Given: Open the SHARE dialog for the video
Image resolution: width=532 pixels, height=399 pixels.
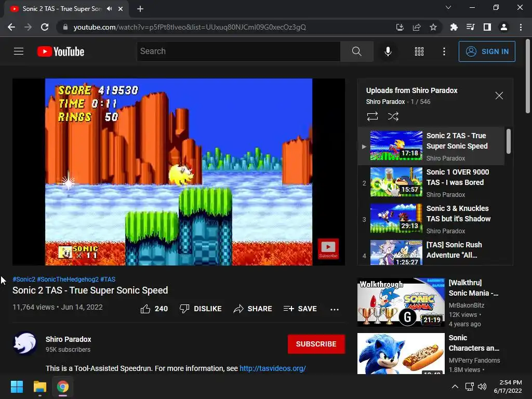Looking at the screenshot, I should pyautogui.click(x=253, y=309).
